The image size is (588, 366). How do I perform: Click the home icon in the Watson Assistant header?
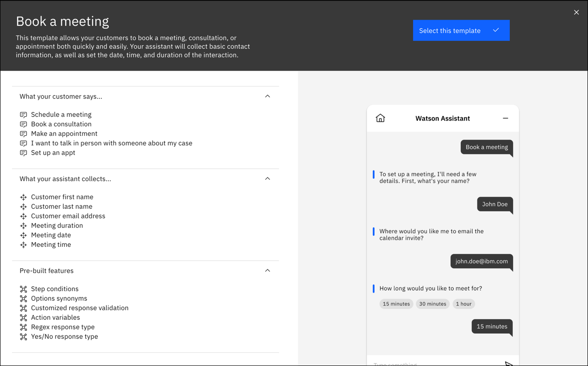pos(380,118)
